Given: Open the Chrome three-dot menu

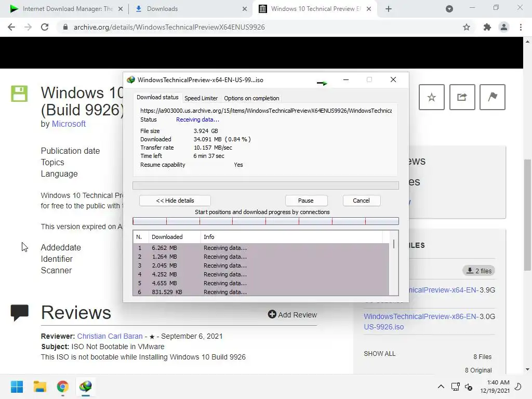Looking at the screenshot, I should [x=521, y=27].
